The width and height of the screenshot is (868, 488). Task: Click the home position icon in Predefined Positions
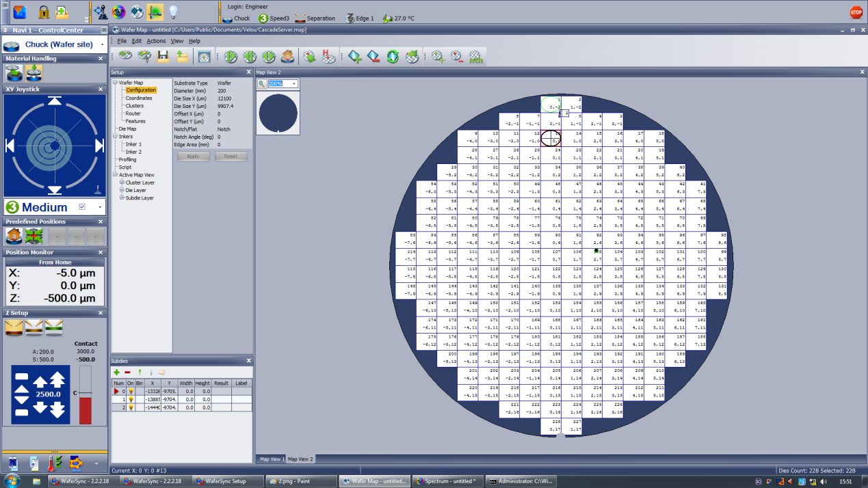[x=14, y=236]
